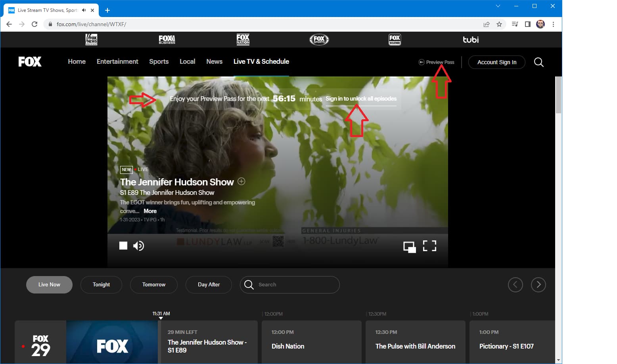This screenshot has height=364, width=617.
Task: Go to Live TV & Schedule tab
Action: point(261,61)
